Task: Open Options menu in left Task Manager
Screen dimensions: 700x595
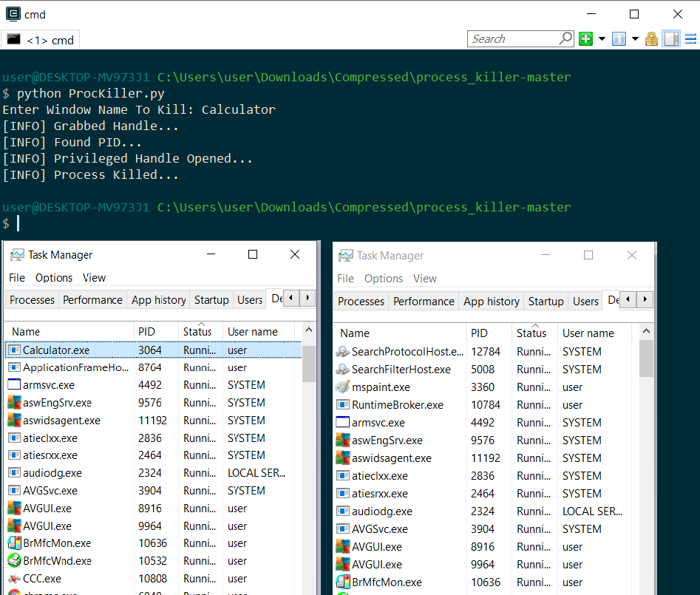Action: pos(54,278)
